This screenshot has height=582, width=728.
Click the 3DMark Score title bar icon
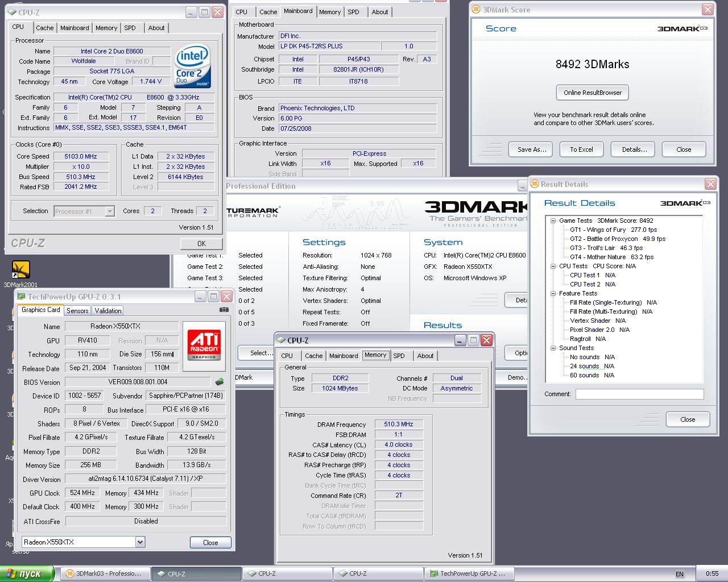coord(477,10)
